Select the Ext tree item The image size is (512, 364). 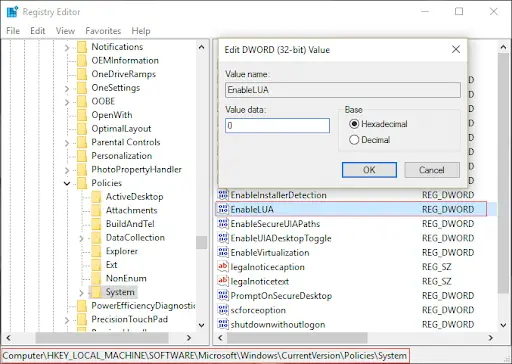coord(111,265)
